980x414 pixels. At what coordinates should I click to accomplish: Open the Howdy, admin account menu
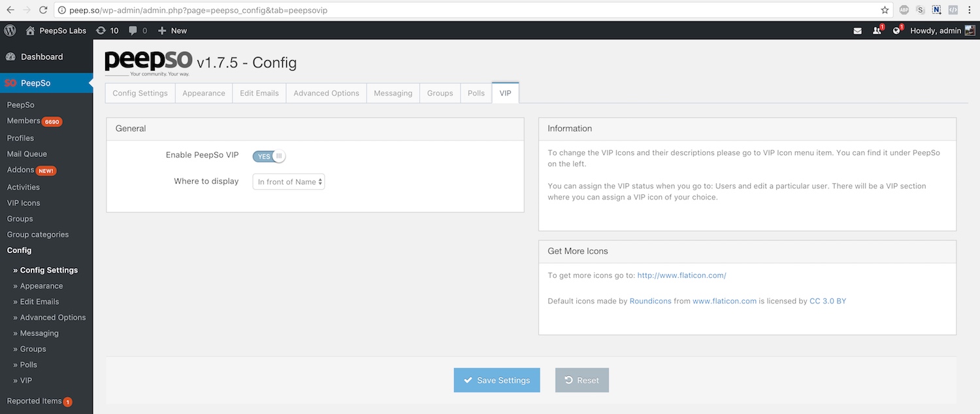pyautogui.click(x=943, y=31)
